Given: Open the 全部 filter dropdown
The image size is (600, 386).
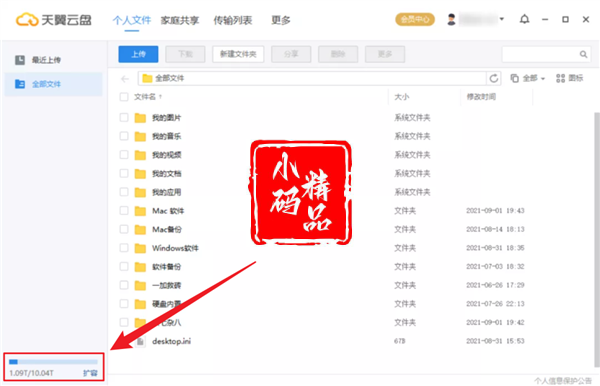Looking at the screenshot, I should pos(527,78).
